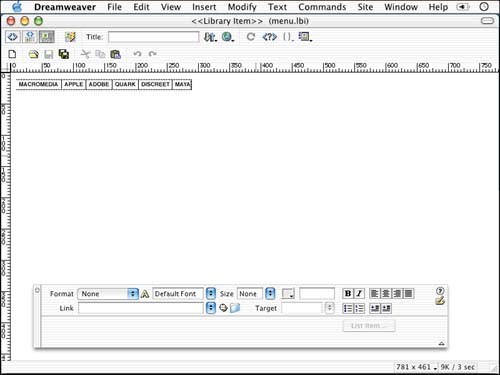Select the DISCREET menu cell
This screenshot has height=375, width=500.
pyautogui.click(x=155, y=84)
